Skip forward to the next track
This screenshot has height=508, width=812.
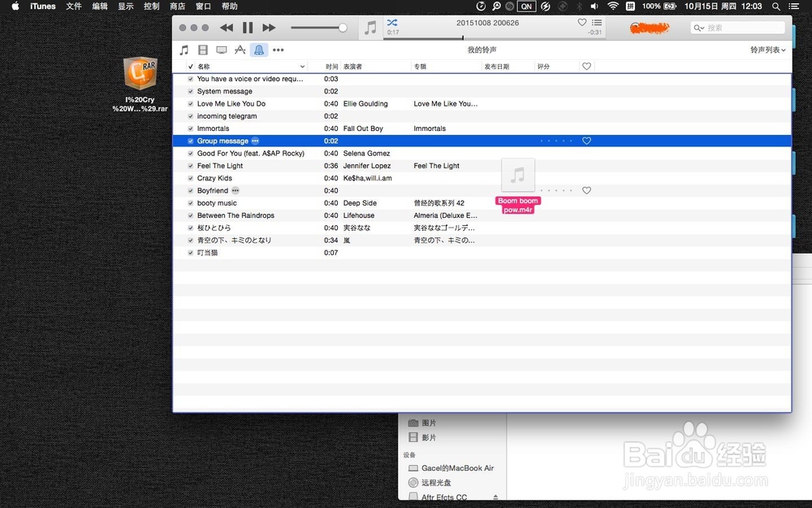click(269, 28)
